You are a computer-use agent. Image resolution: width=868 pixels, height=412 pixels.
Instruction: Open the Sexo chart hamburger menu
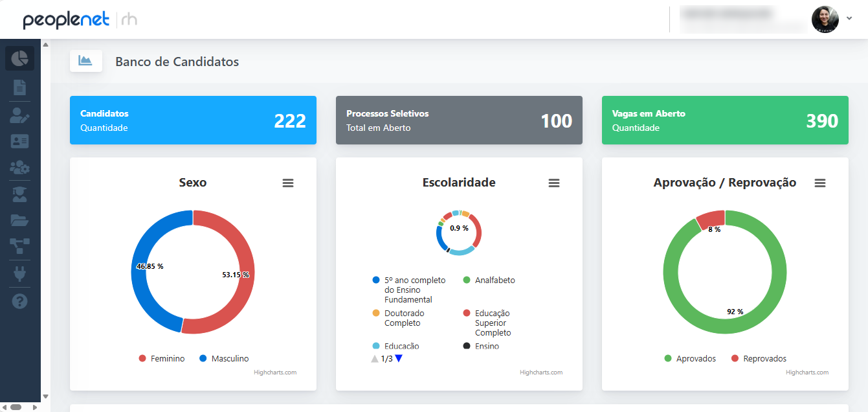point(288,183)
